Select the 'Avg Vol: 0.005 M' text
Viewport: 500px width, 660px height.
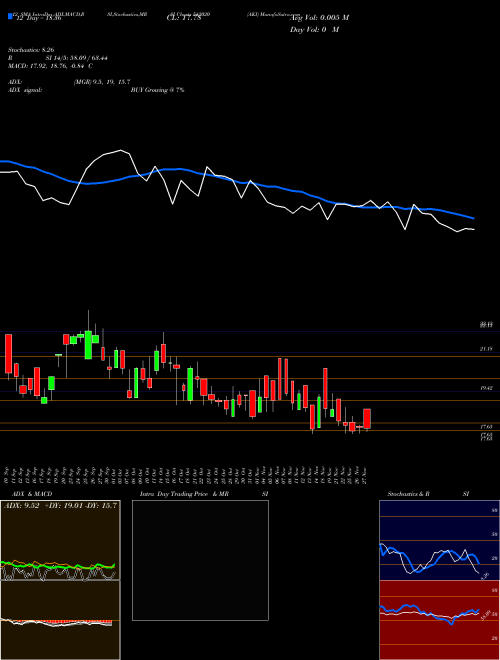tap(319, 18)
